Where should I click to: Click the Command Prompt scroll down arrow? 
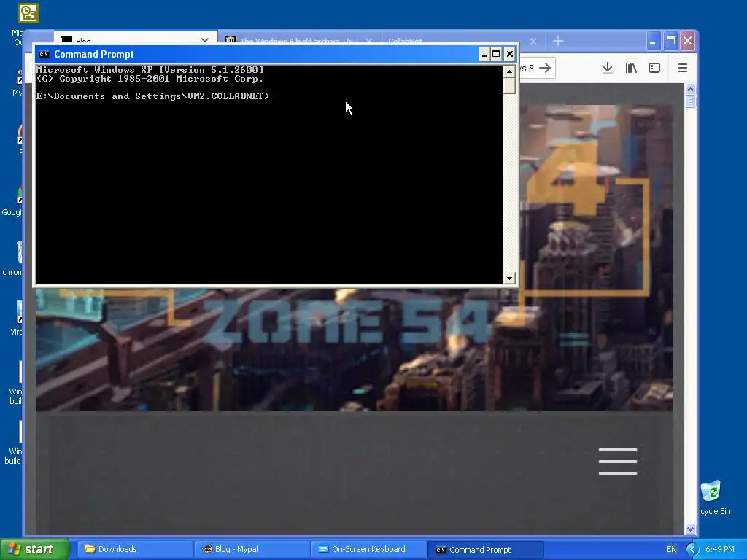[x=509, y=278]
